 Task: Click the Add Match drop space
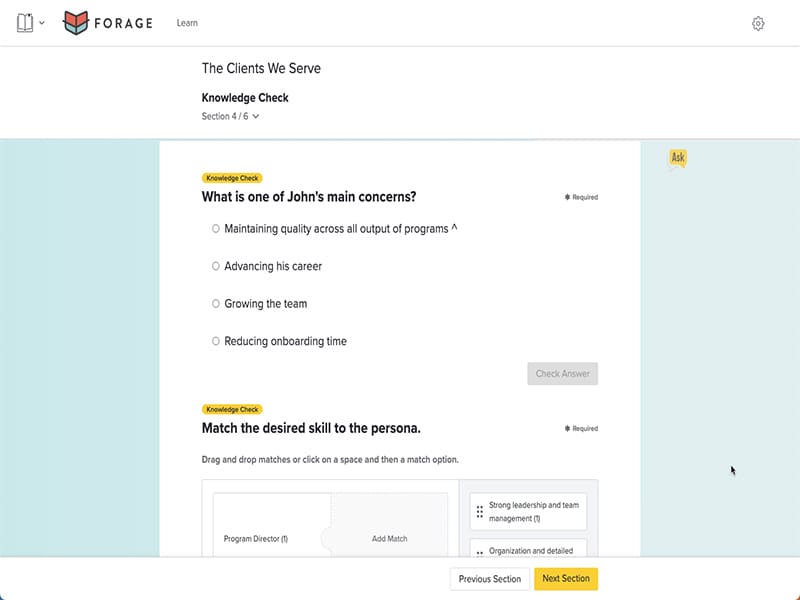click(390, 539)
